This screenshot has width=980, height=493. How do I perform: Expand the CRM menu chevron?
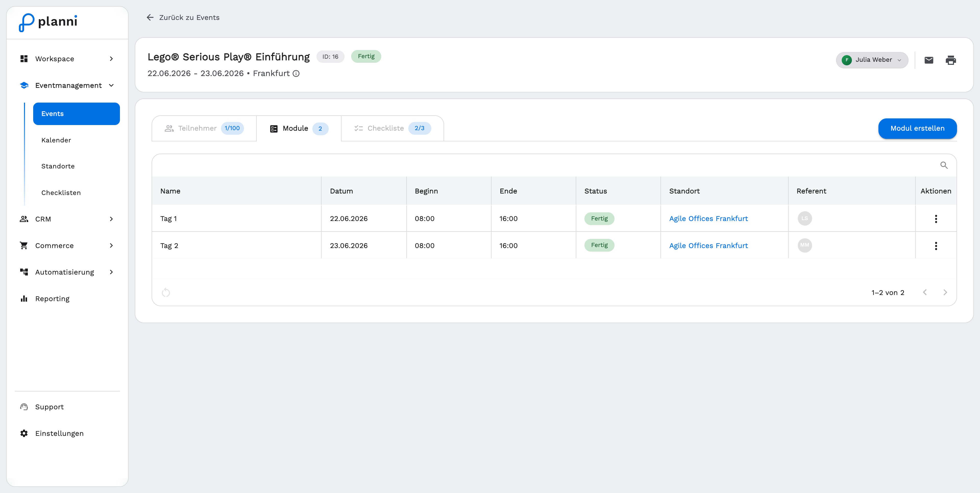[x=111, y=219]
